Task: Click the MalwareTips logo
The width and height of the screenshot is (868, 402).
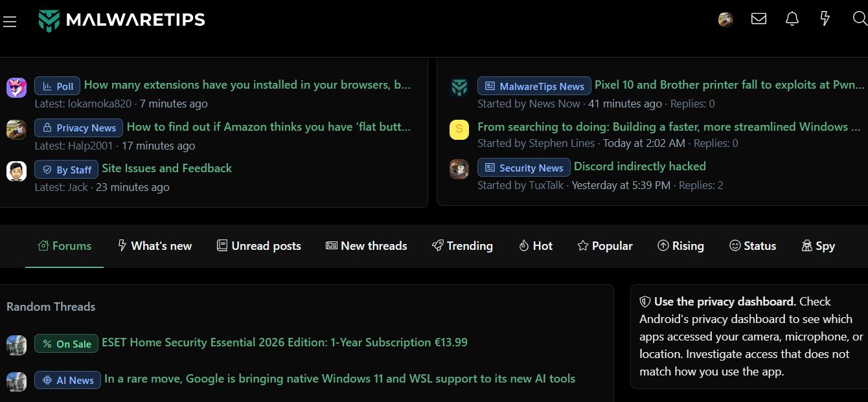Action: click(x=122, y=20)
